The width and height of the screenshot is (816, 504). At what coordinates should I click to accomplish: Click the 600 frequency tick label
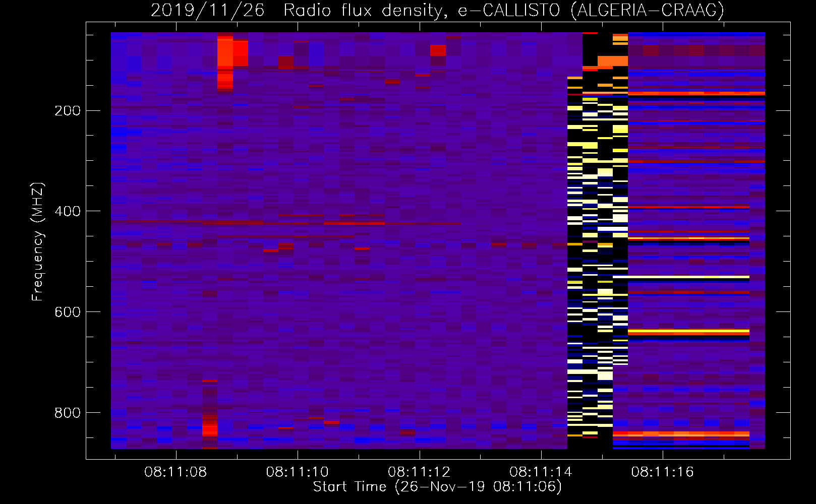tap(68, 311)
